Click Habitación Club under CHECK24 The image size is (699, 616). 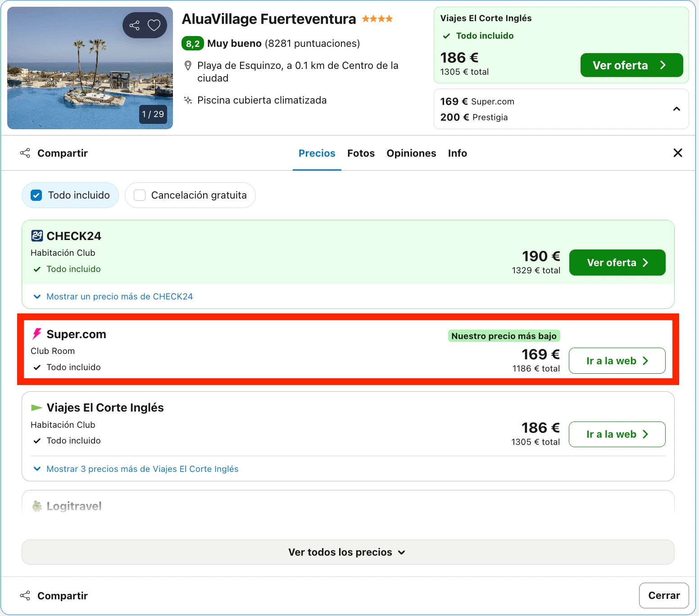(x=63, y=253)
